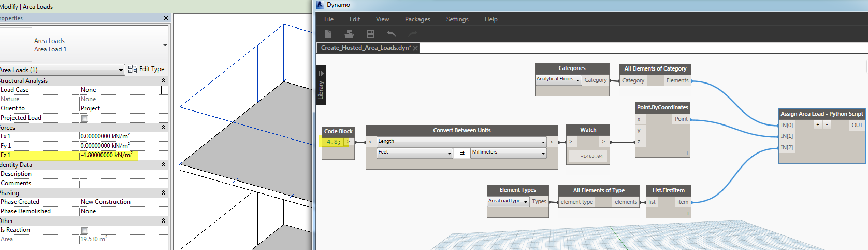Click the Redo arrow in Dynamo toolbar

pyautogui.click(x=413, y=34)
